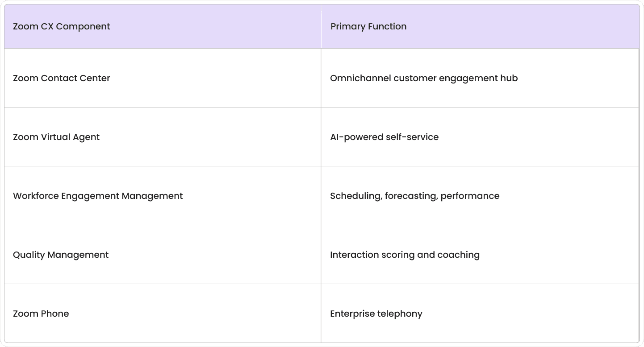Click the Primary Function column header
The width and height of the screenshot is (644, 347).
480,26
